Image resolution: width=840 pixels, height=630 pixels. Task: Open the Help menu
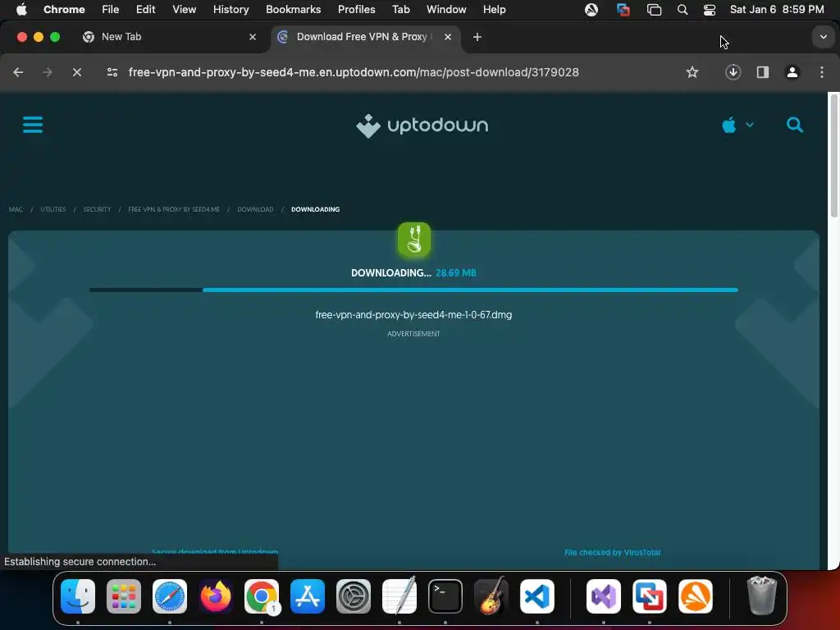[x=494, y=10]
